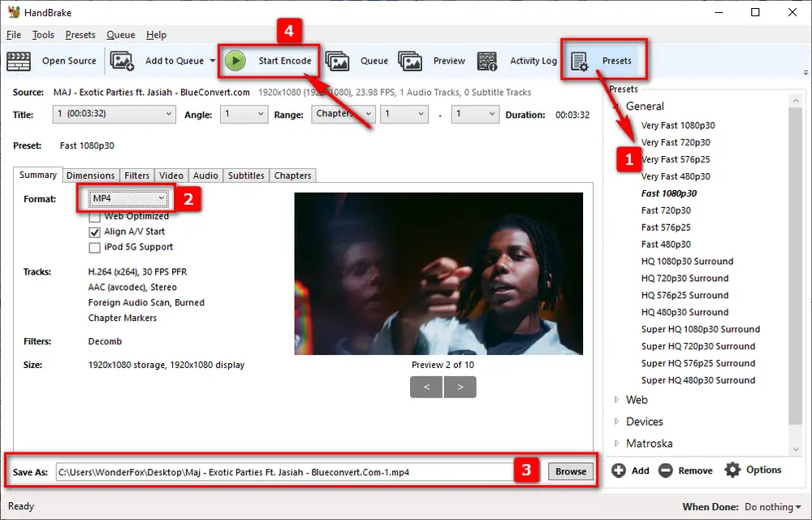This screenshot has width=812, height=520.
Task: Uncheck the Align A/V Start checkbox
Action: 94,232
